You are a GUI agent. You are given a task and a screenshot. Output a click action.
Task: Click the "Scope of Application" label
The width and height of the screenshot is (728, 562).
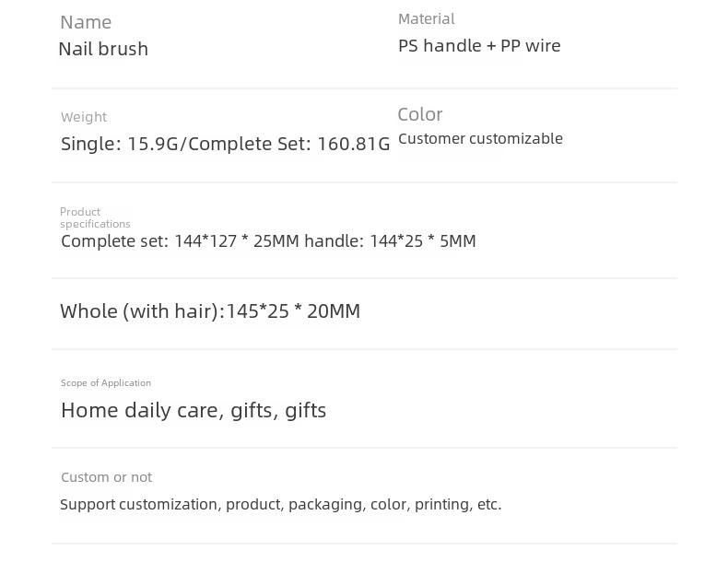click(106, 383)
